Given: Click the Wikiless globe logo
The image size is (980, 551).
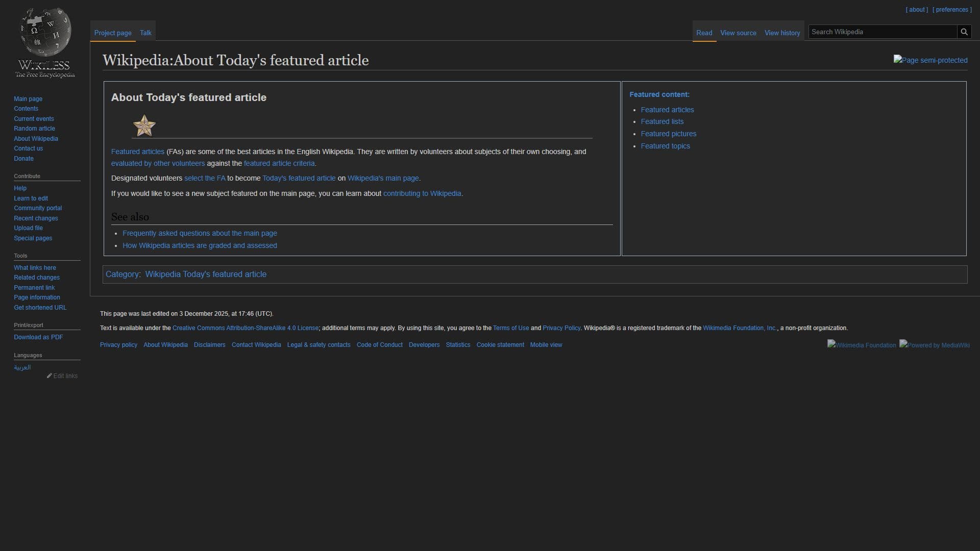Looking at the screenshot, I should pyautogui.click(x=45, y=43).
